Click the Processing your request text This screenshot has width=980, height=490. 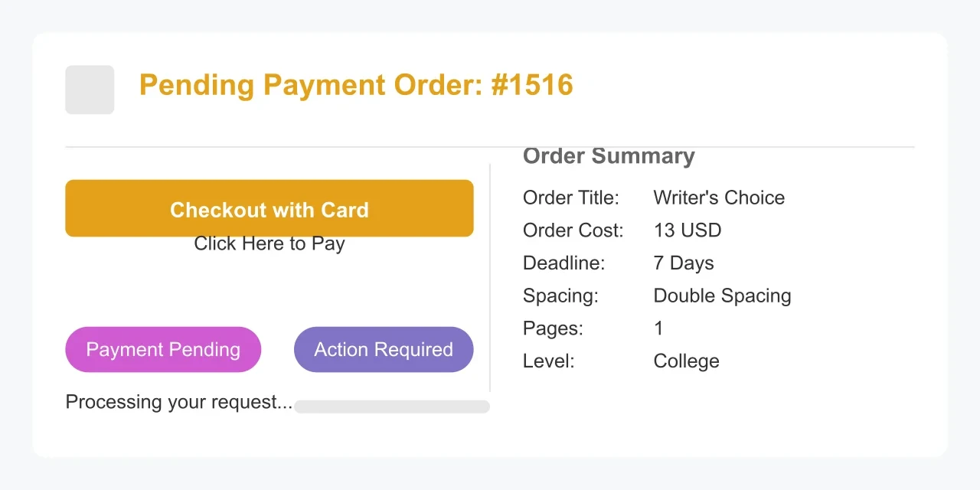[179, 401]
